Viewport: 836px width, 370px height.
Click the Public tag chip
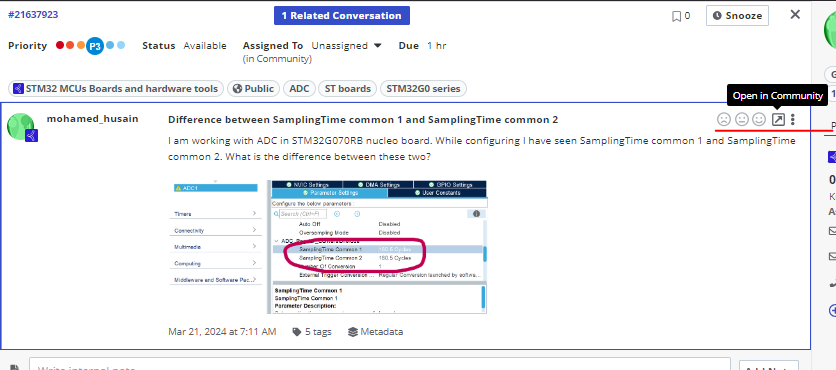point(253,89)
